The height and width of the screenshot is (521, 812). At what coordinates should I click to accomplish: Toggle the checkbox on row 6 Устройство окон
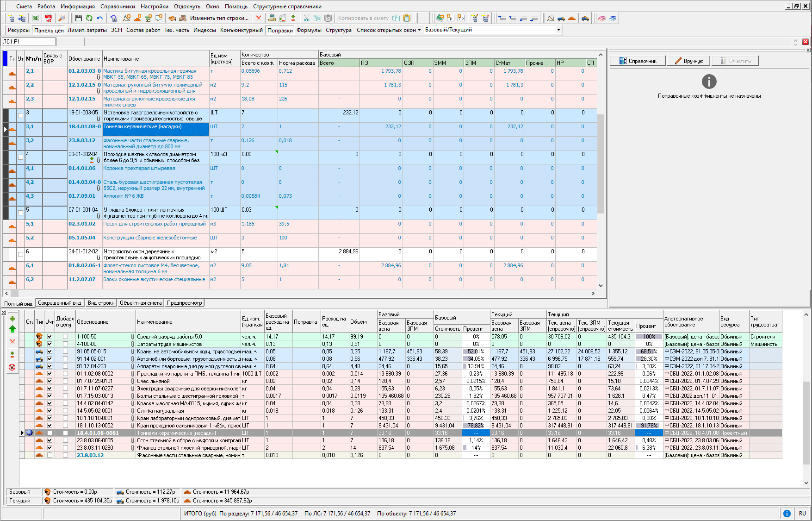[20, 254]
